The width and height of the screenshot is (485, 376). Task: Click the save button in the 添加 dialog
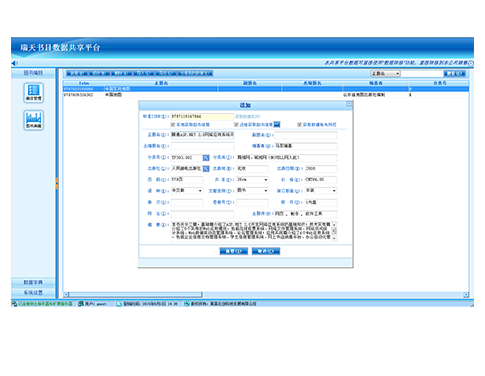234,251
